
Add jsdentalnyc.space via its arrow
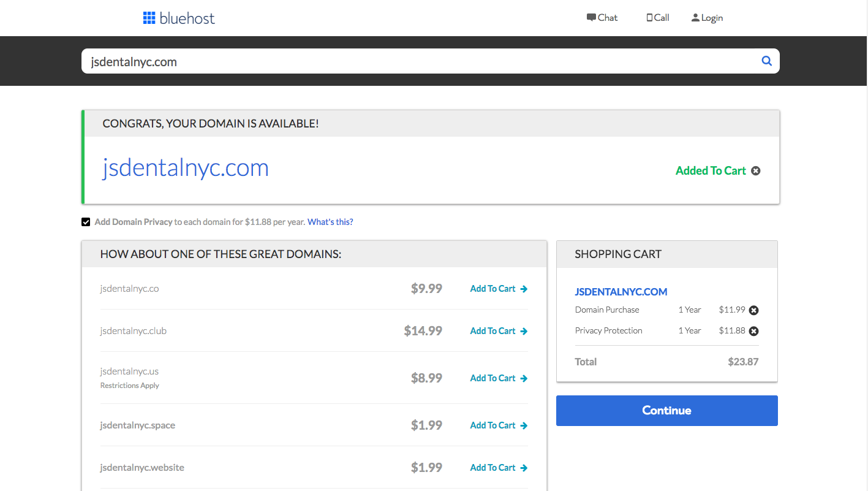(524, 425)
